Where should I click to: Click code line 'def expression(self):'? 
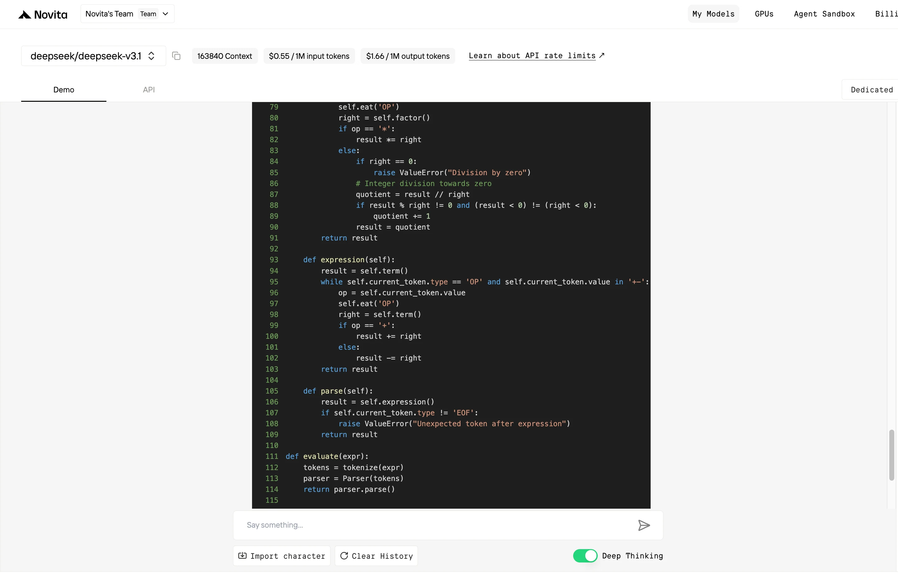[349, 260]
